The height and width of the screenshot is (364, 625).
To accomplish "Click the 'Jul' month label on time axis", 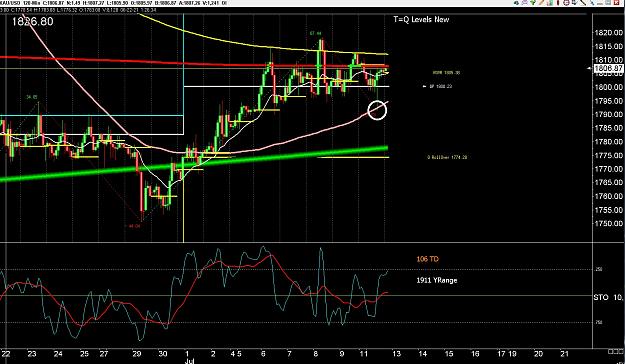I will 189,361.
